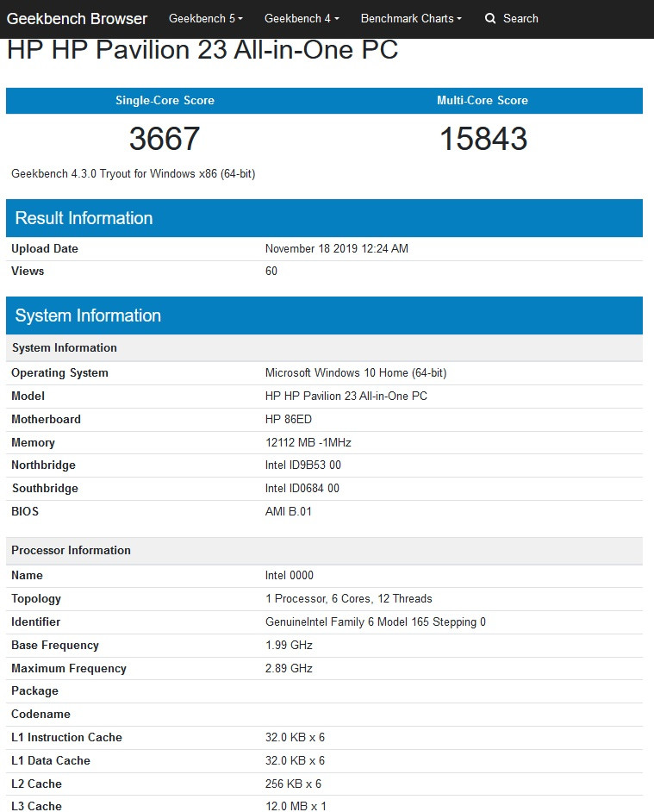Viewport: 654px width, 812px height.
Task: Select the page title HP Pavilion heading
Action: (x=202, y=50)
